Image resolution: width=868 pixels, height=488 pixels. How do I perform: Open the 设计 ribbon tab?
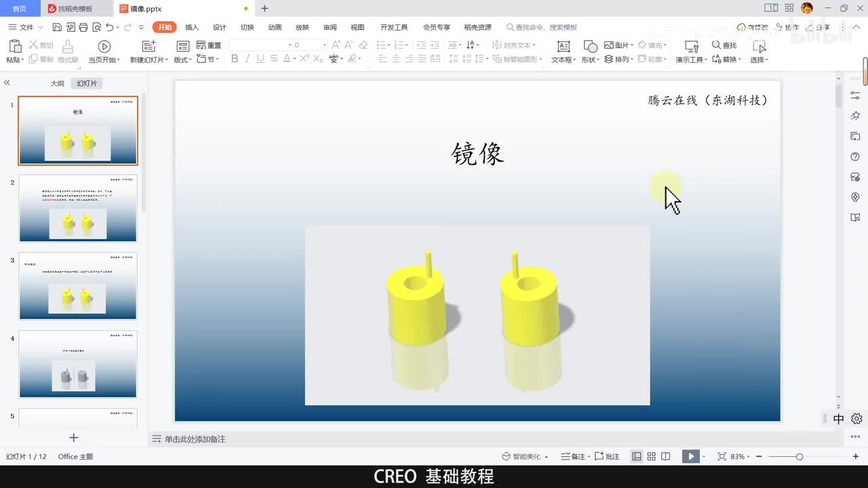(x=220, y=27)
